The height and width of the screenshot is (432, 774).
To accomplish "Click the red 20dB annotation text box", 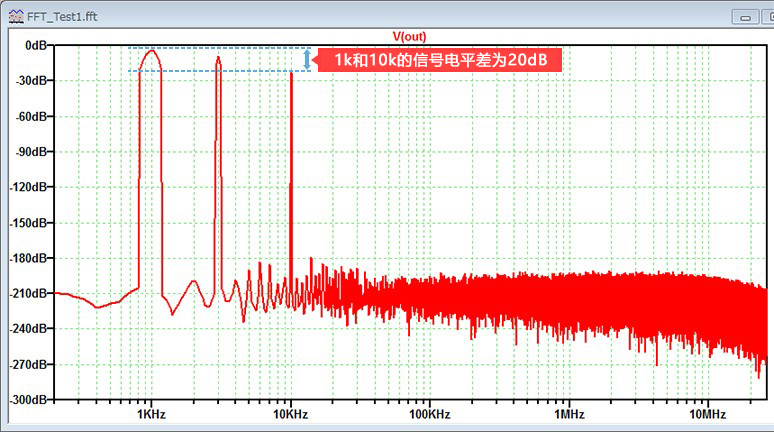I will (x=439, y=61).
